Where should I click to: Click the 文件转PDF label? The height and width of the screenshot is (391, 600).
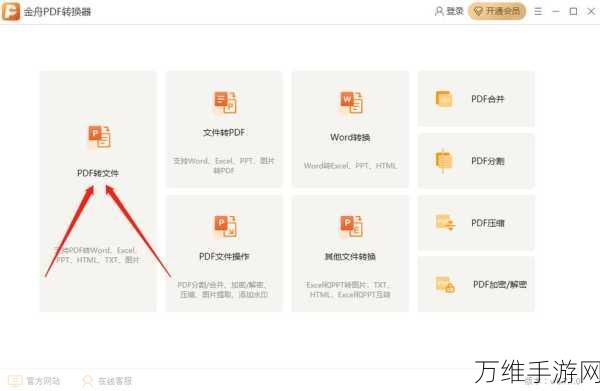coord(224,133)
